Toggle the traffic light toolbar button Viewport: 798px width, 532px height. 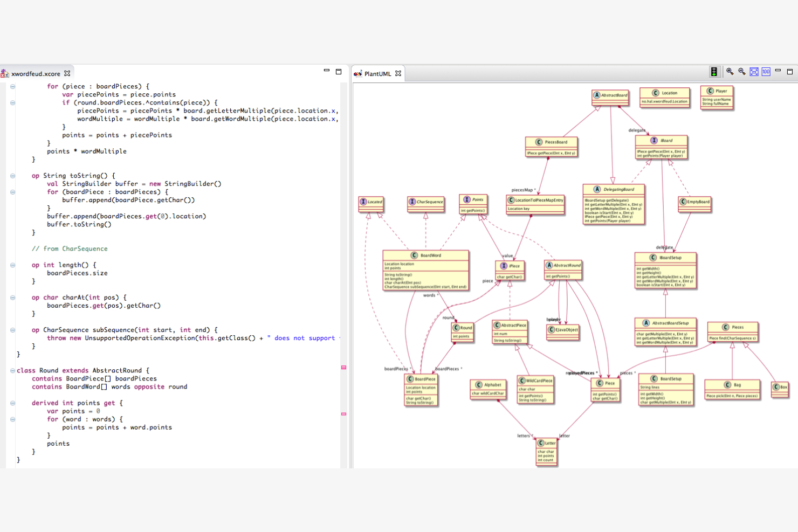pyautogui.click(x=714, y=72)
